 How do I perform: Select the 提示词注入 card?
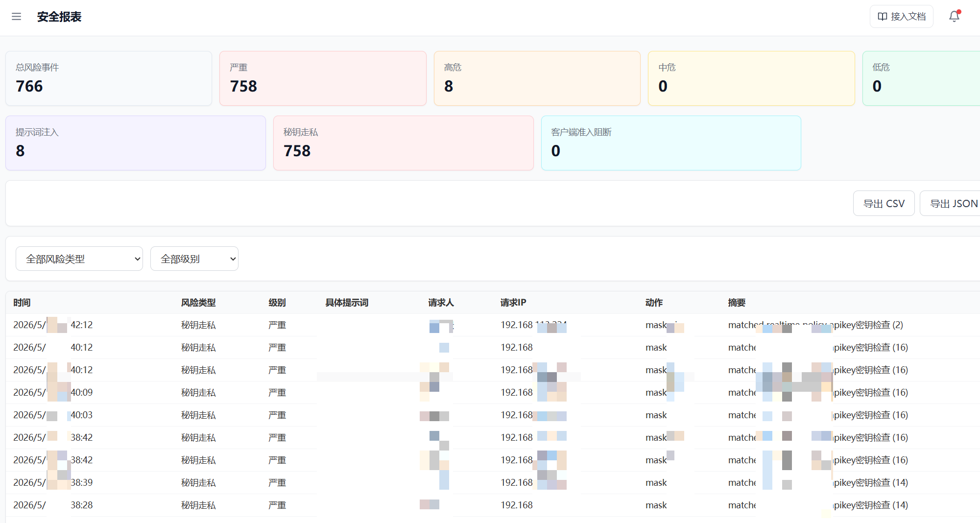tap(136, 143)
